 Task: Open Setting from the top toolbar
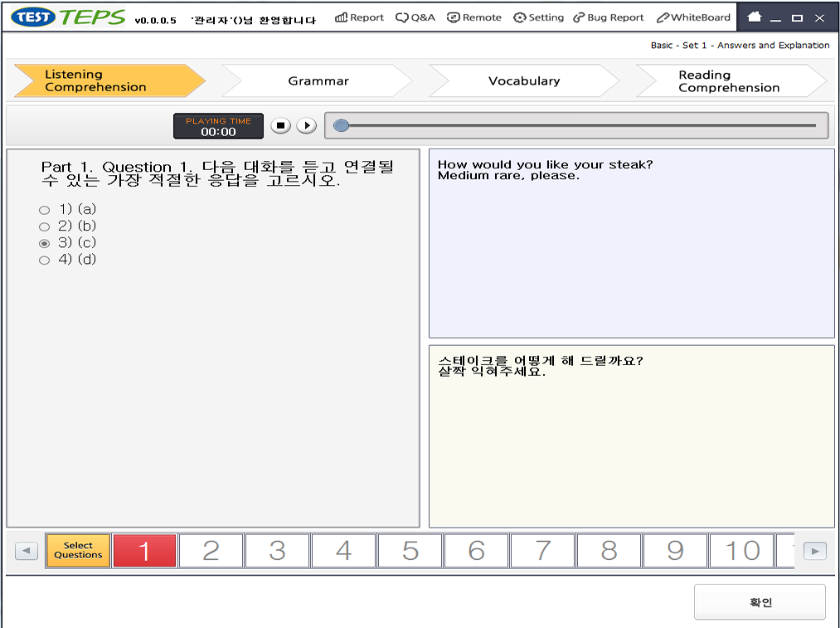[538, 17]
